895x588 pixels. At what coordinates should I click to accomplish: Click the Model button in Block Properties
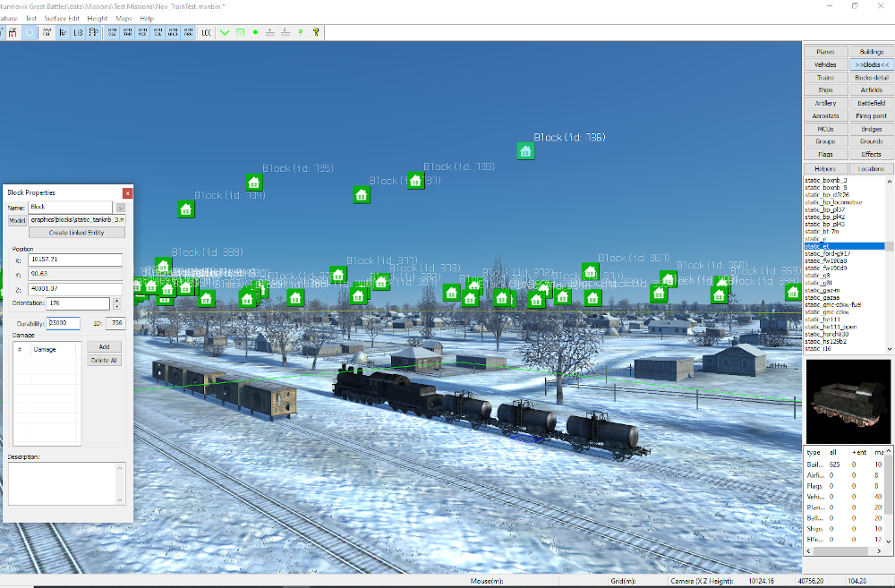pyautogui.click(x=17, y=220)
